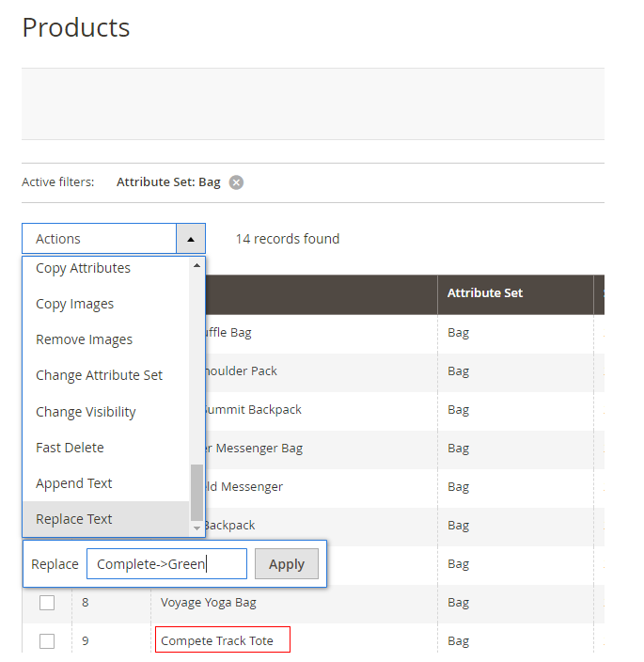Click the Replace text input field

click(x=166, y=564)
